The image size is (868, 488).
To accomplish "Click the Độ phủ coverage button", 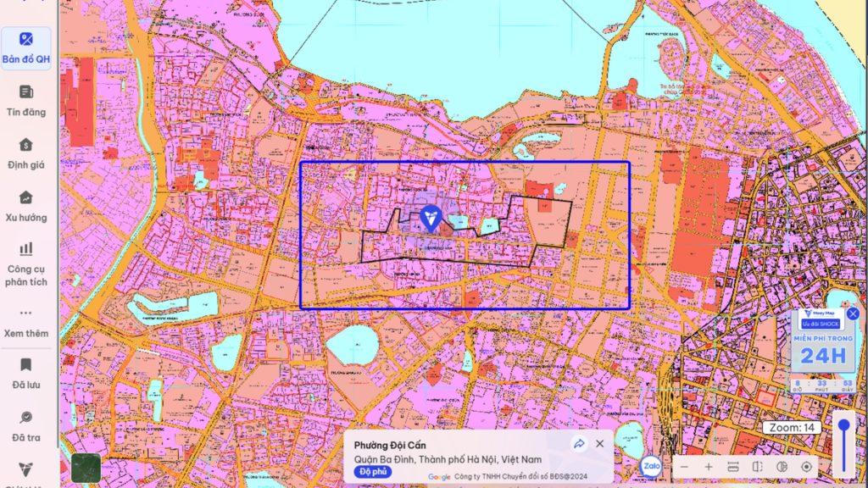I will pyautogui.click(x=372, y=472).
